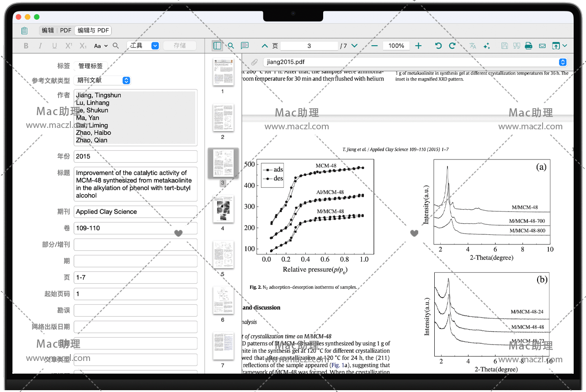Viewport: 586px width, 392px height.
Task: Click the 期刊 field containing Applied Clay Science
Action: (136, 212)
